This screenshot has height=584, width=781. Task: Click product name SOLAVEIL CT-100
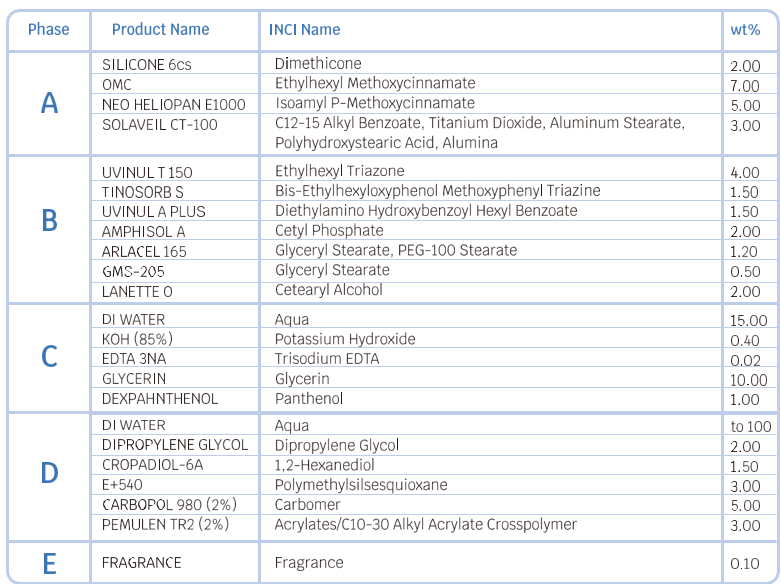pos(159,125)
